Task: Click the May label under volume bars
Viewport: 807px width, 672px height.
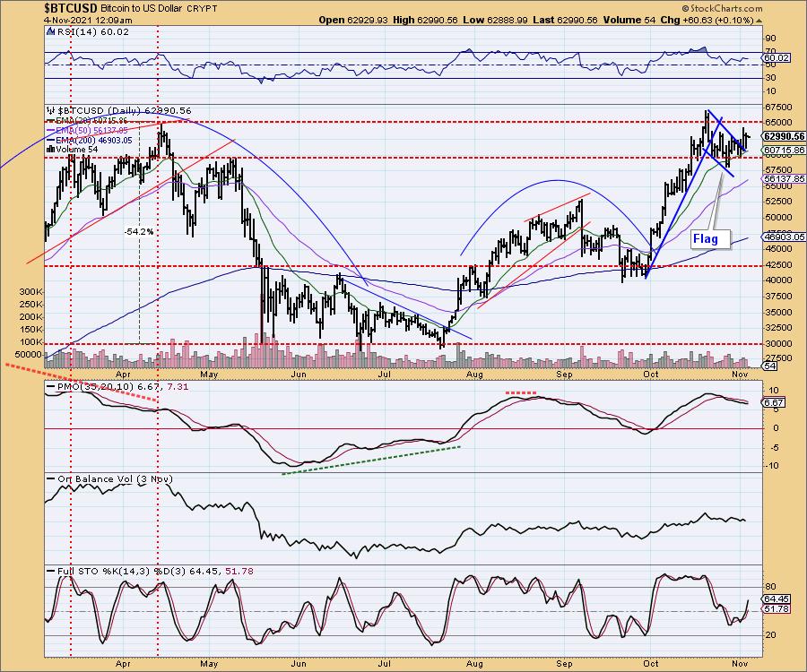Action: 208,375
